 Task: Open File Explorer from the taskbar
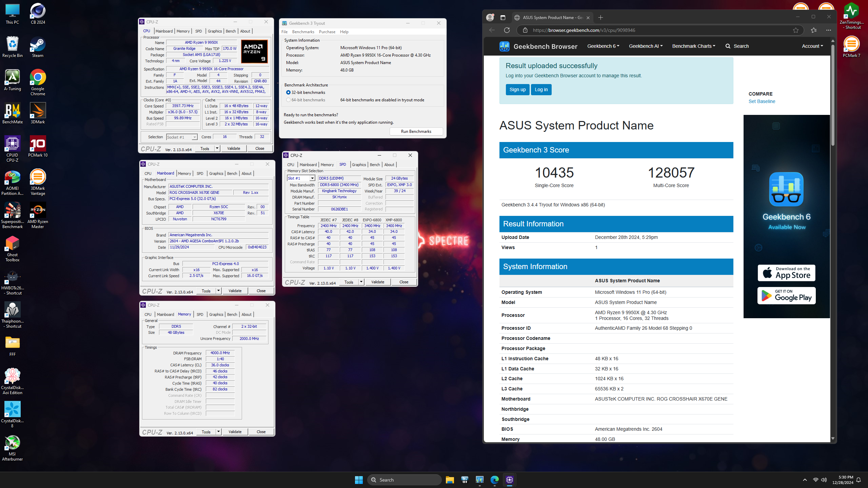pos(450,480)
